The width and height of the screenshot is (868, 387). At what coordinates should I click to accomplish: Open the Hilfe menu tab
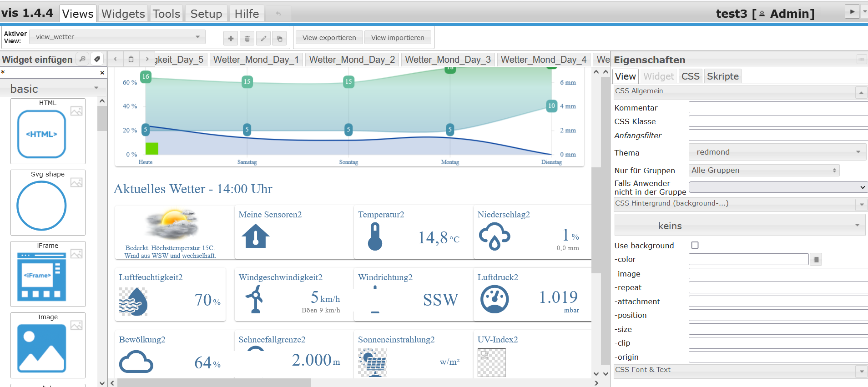[x=247, y=14]
